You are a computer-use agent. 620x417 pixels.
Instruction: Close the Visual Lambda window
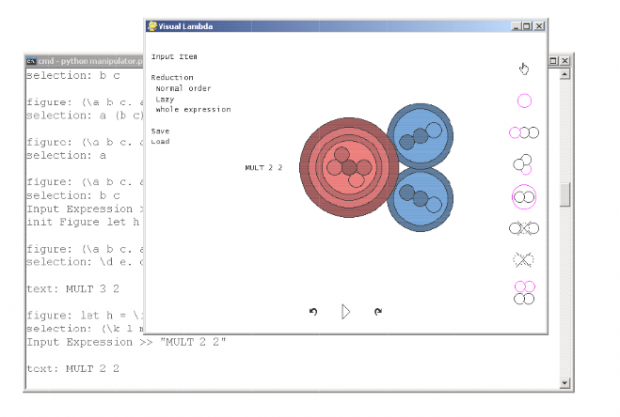coord(539,26)
